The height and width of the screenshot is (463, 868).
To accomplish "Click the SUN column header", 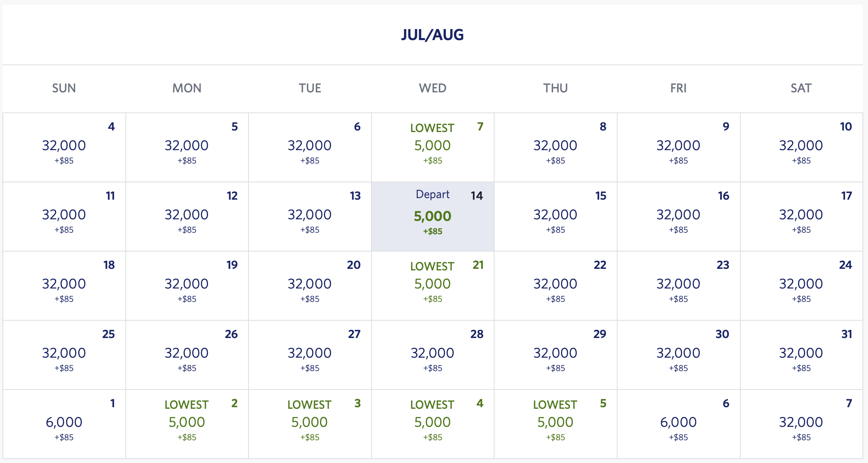I will 65,88.
